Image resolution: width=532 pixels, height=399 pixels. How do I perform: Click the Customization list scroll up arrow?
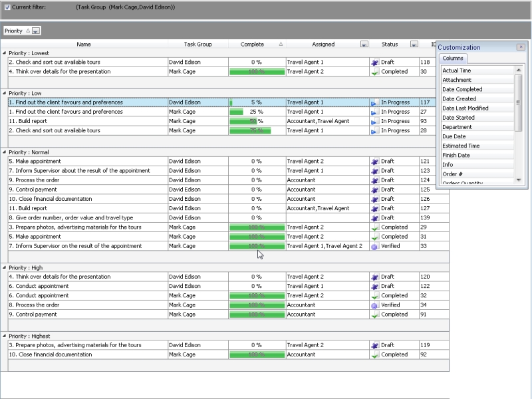[519, 70]
